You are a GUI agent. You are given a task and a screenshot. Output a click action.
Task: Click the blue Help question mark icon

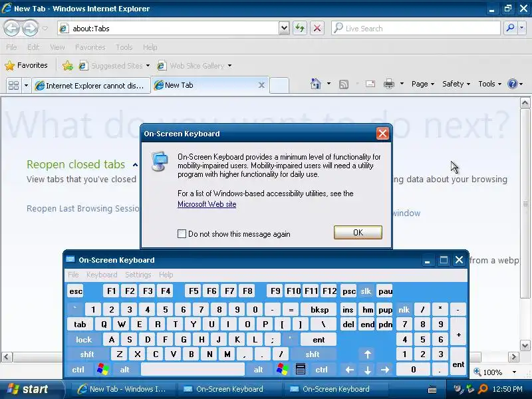pyautogui.click(x=512, y=84)
